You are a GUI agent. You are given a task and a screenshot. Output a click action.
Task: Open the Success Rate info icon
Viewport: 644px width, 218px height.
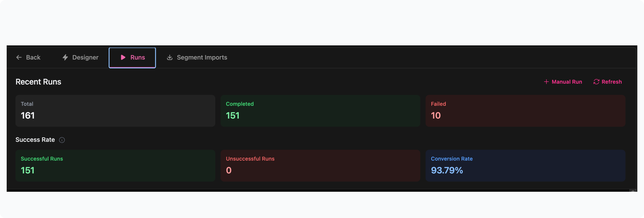pos(62,140)
